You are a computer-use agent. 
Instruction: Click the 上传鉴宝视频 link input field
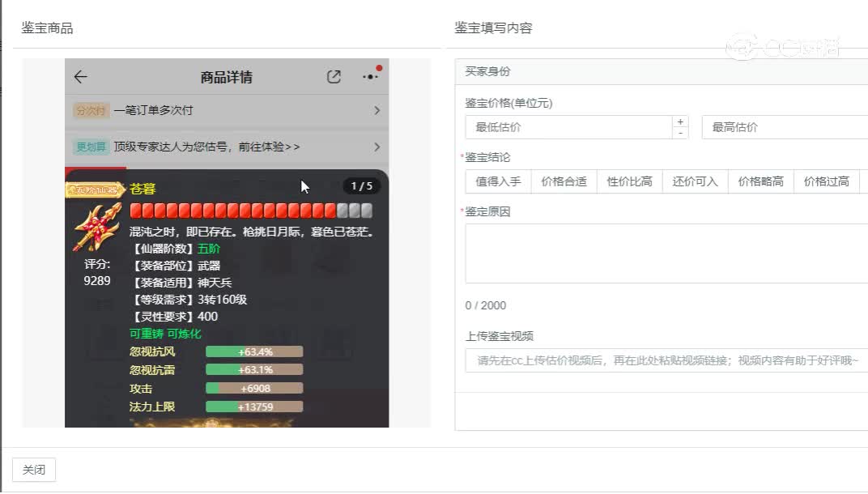[666, 360]
